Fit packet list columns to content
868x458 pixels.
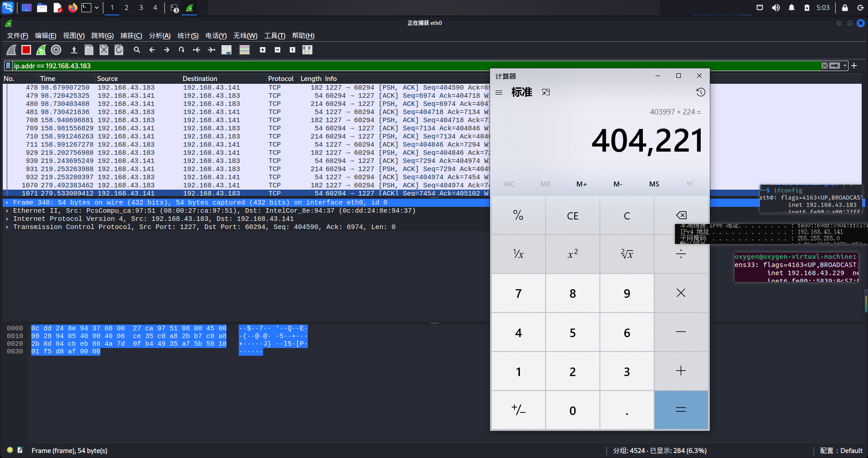pos(307,50)
